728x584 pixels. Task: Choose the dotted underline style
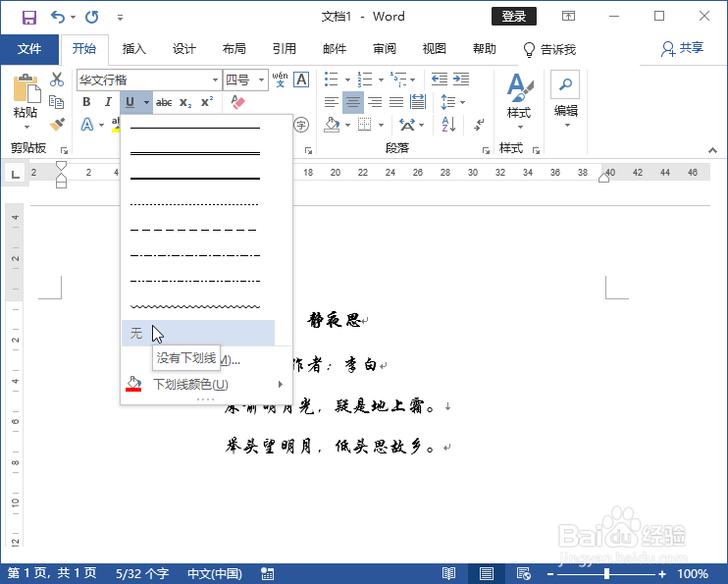click(195, 204)
